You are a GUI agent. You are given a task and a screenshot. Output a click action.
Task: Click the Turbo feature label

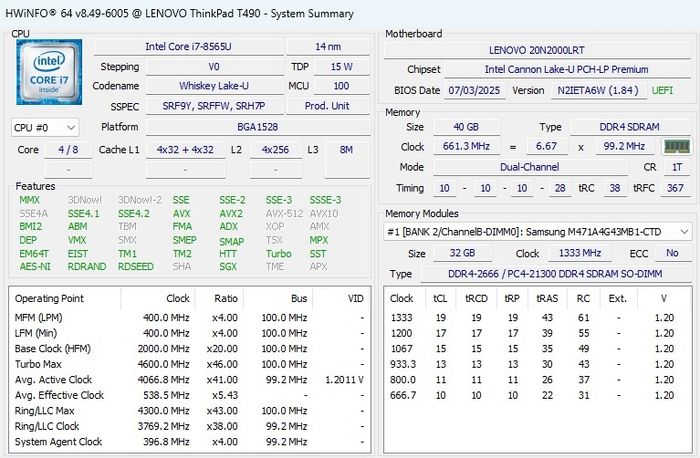click(279, 254)
